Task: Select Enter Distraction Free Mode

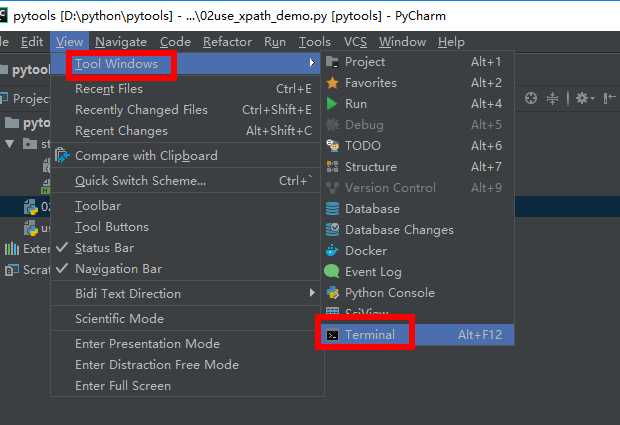Action: tap(186, 365)
